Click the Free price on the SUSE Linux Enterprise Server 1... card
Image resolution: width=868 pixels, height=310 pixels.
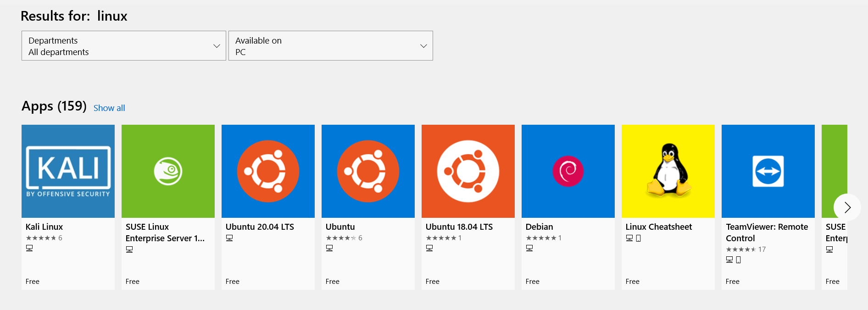tap(133, 282)
